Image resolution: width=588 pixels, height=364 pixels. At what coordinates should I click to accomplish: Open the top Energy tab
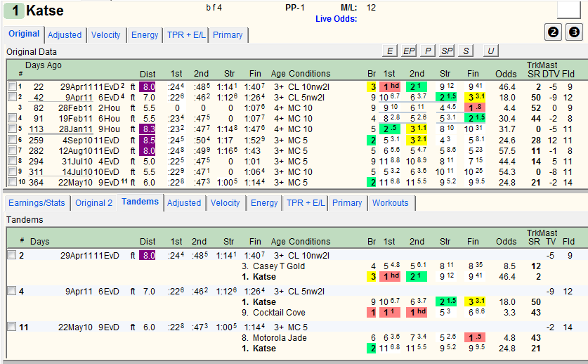(145, 35)
